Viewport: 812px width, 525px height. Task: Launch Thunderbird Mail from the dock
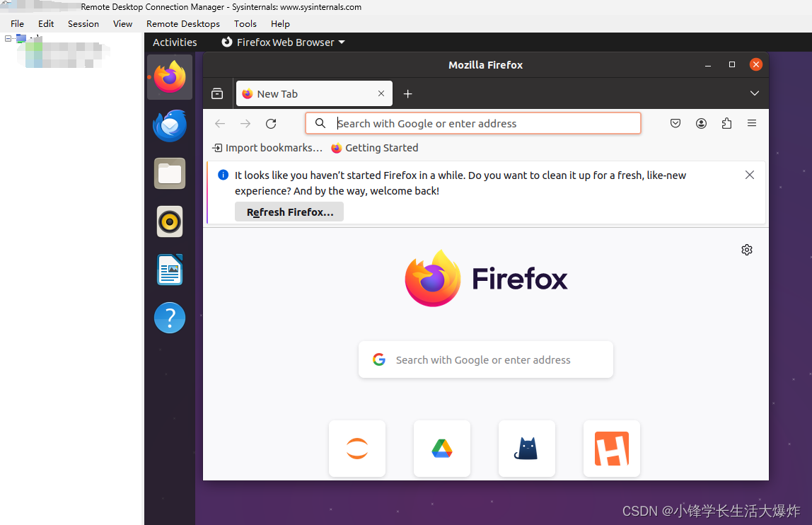170,125
